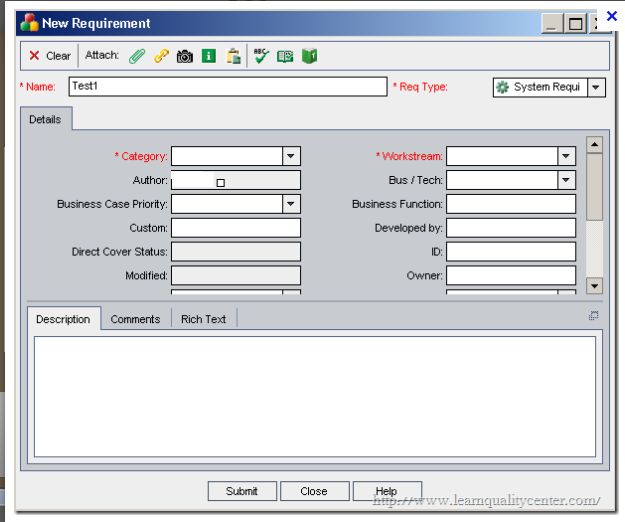Click the ID field
Screen dimensions: 625x522
coord(511,252)
